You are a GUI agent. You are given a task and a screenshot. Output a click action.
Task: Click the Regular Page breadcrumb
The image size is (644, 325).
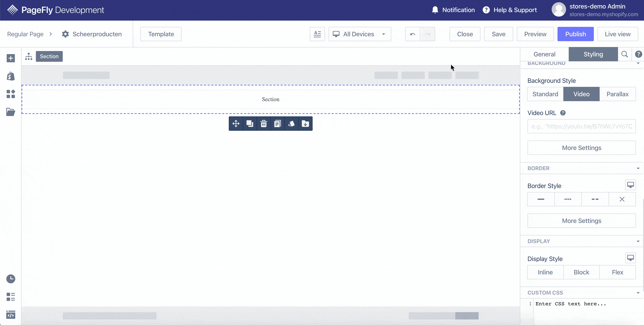click(25, 34)
